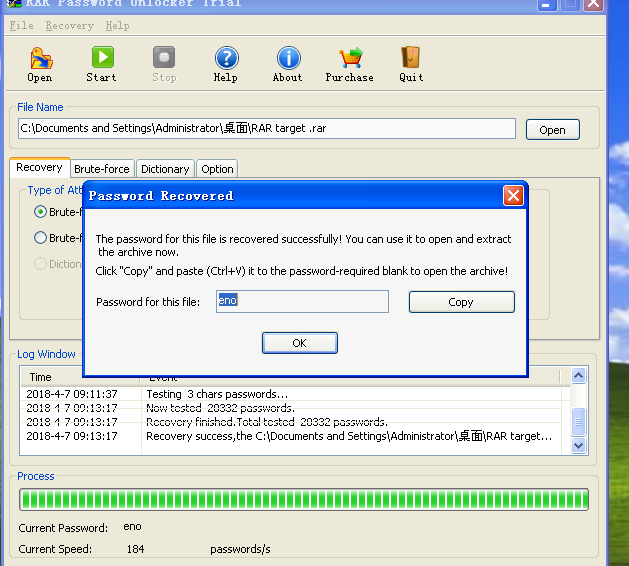629x566 pixels.
Task: Click the log window scroll down arrow
Action: (578, 445)
